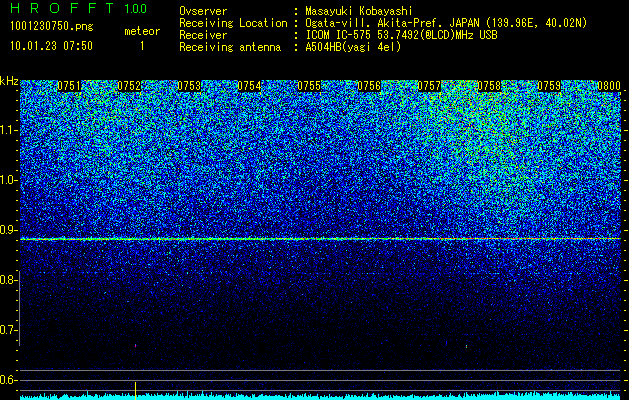629x400 pixels.
Task: Select the ICOM IC-575 53.7492 MHz receiver text
Action: coord(402,35)
